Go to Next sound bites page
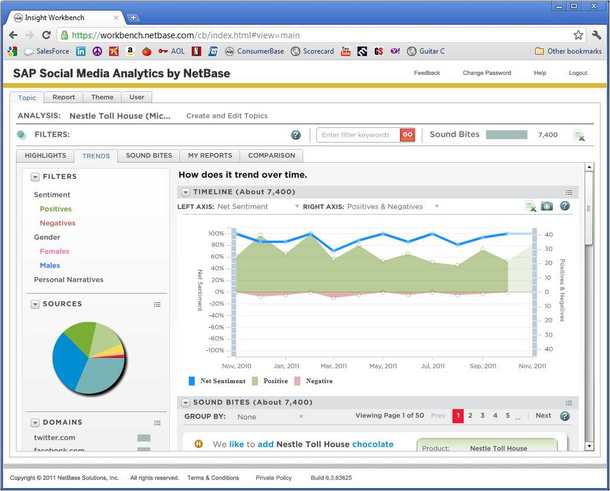Viewport: 610px width, 491px height. click(x=543, y=416)
